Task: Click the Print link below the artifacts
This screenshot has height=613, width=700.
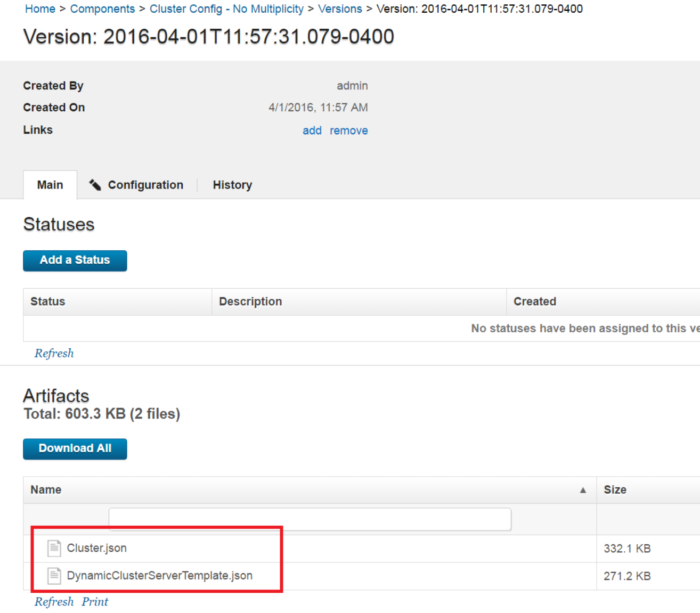Action: (95, 601)
